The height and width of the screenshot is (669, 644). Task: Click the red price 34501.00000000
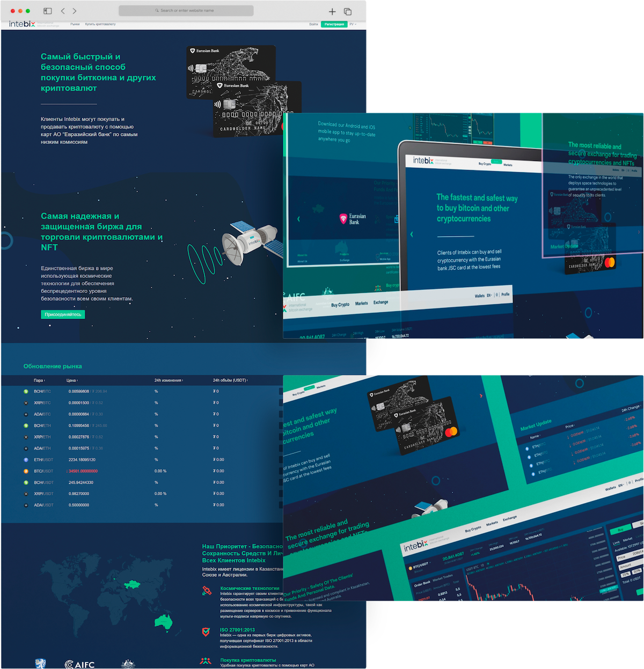[x=83, y=471]
